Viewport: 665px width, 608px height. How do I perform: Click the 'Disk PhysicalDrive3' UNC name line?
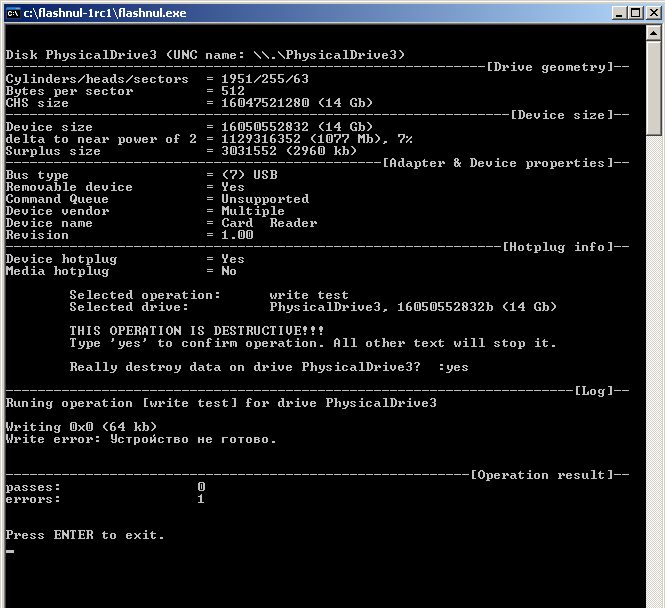click(x=205, y=55)
